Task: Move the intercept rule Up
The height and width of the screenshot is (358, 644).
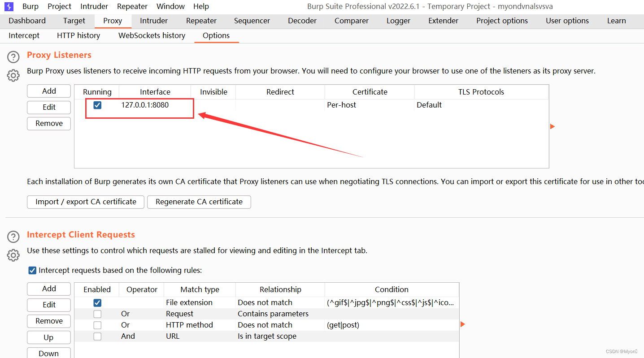Action: (x=49, y=337)
